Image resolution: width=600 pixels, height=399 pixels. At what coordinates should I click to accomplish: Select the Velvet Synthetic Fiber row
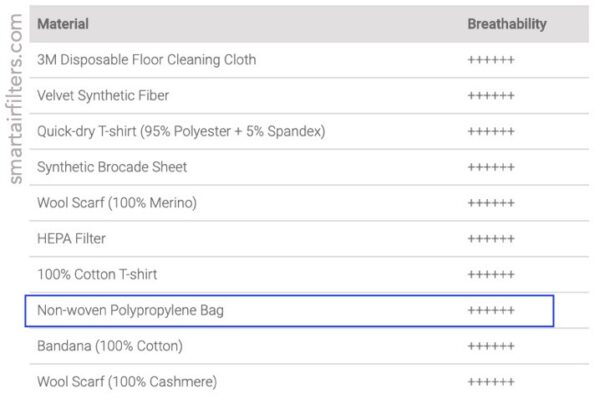(x=309, y=96)
